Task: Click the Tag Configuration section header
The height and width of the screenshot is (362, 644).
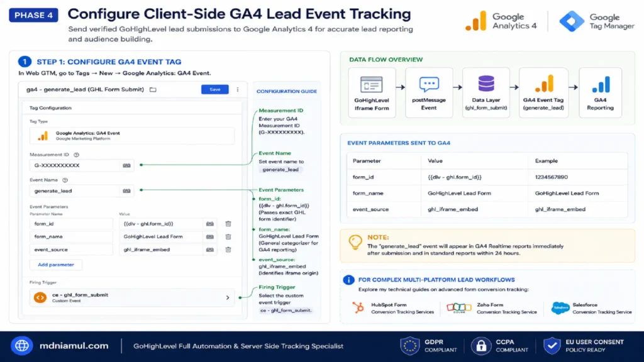Action: pyautogui.click(x=50, y=108)
